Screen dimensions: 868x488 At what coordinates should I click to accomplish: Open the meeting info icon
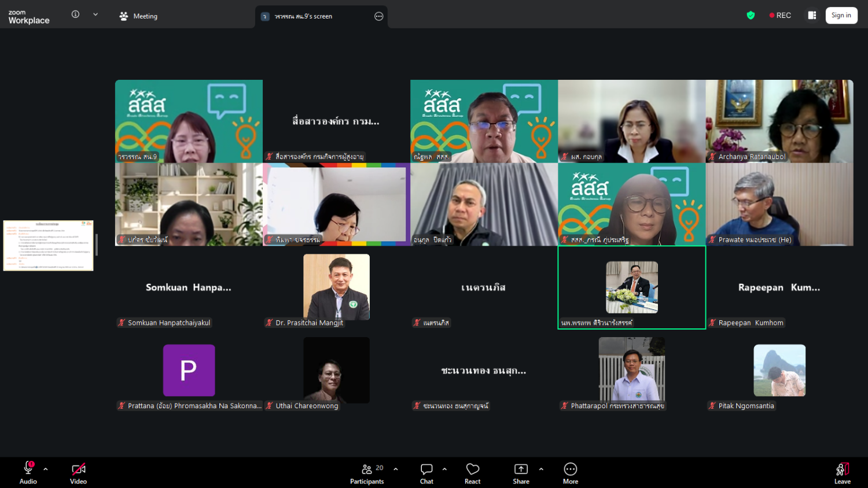[75, 14]
